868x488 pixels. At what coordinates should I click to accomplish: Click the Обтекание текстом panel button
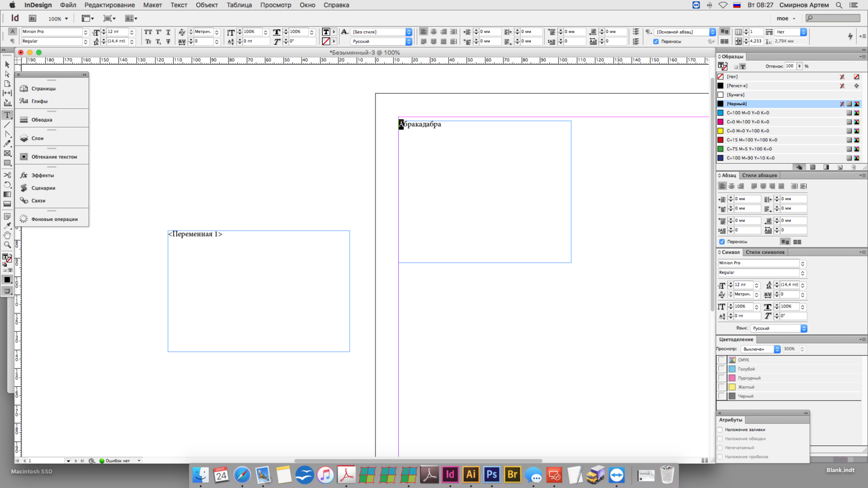(54, 157)
